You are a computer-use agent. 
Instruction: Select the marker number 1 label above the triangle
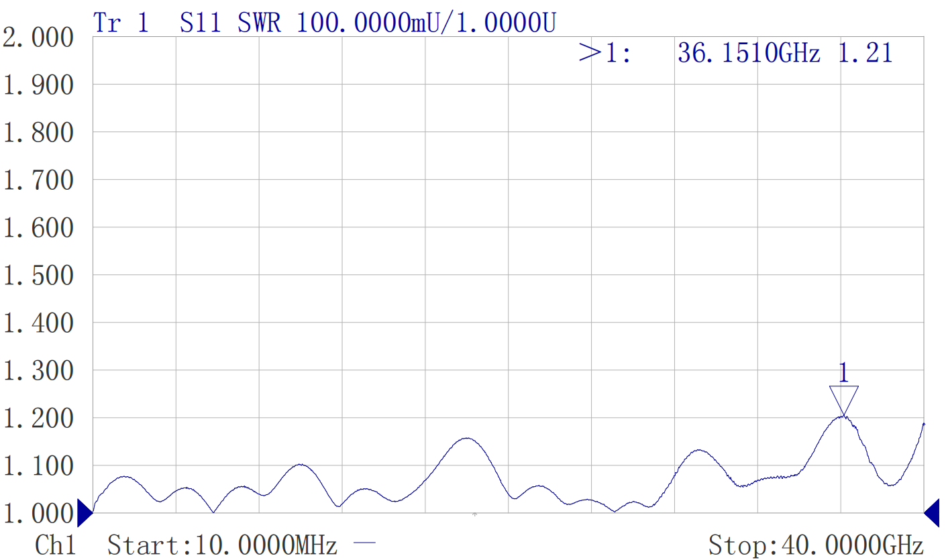[843, 373]
